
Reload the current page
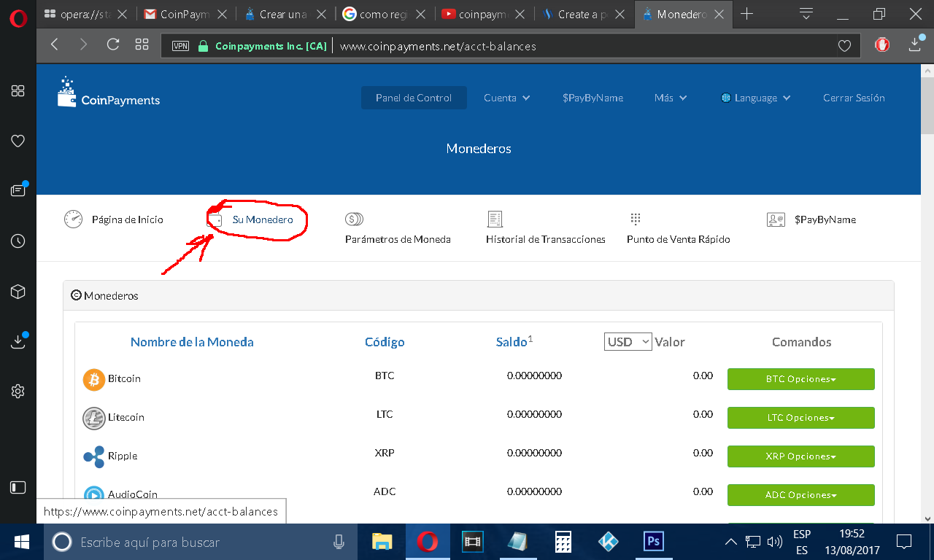pos(113,44)
